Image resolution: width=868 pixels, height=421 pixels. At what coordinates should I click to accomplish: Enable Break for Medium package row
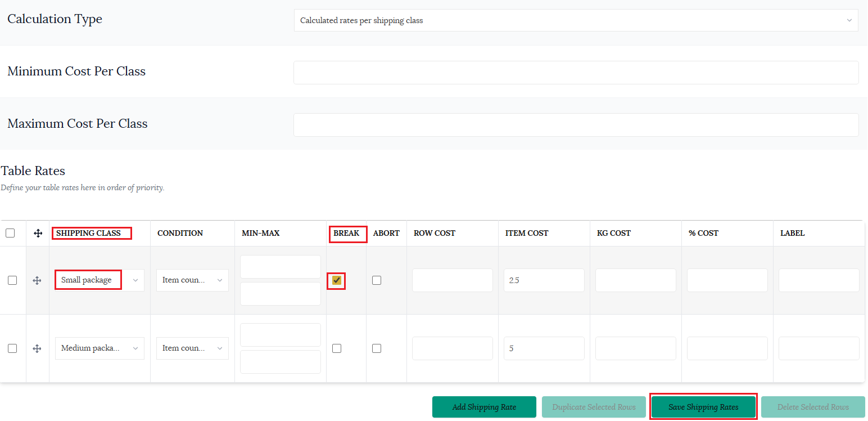[337, 348]
